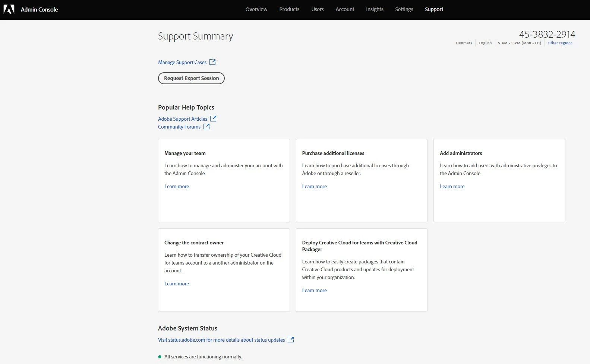Click Change the contract owner card title
The height and width of the screenshot is (364, 590).
click(194, 243)
